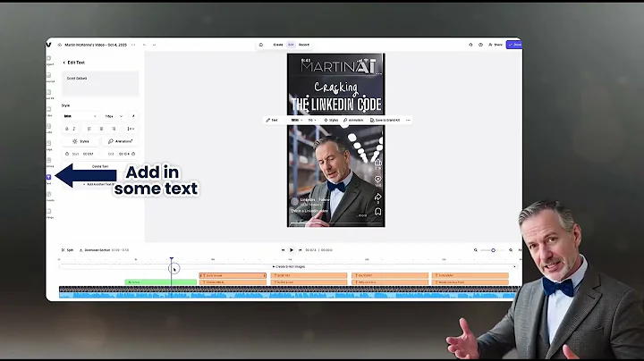Switch to the Edit tab

tap(291, 45)
